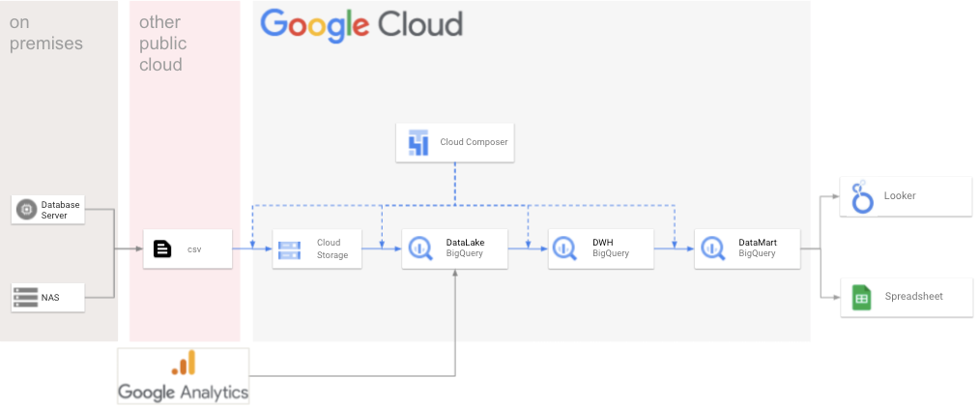Click the Google Cloud logo title
Screen dimensions: 980x408
point(361,24)
